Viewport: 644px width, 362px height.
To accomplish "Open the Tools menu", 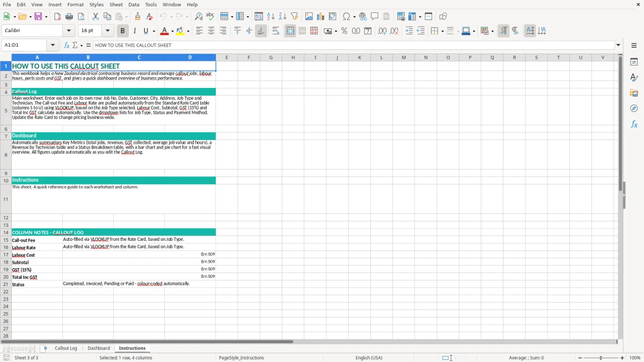I will pos(151,4).
